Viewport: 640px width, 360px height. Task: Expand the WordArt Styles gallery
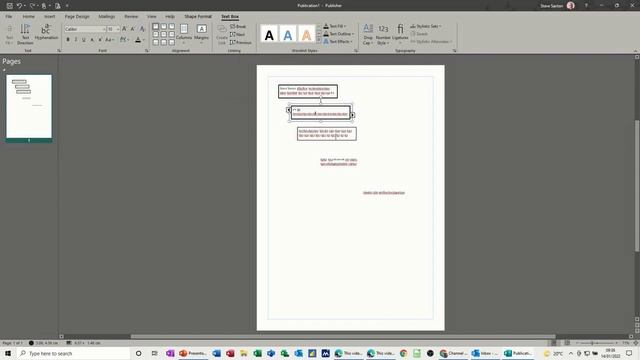[x=319, y=41]
